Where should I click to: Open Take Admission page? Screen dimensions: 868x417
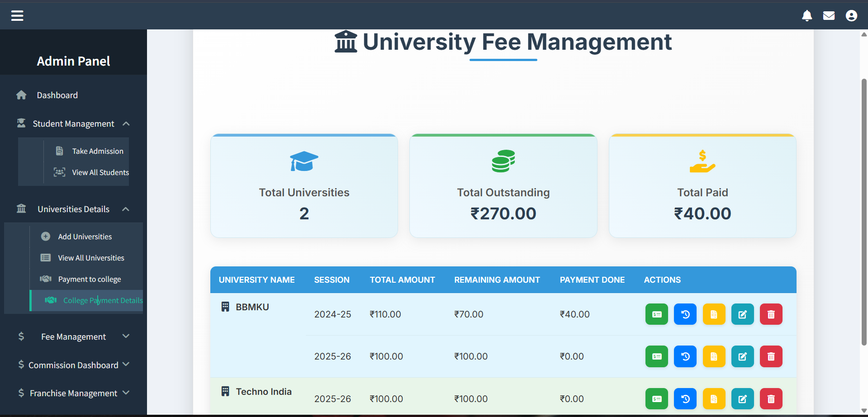click(x=97, y=151)
